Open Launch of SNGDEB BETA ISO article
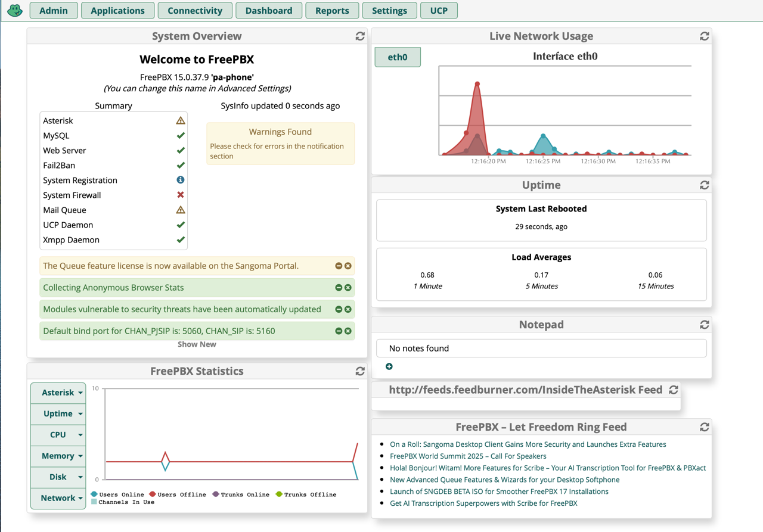 [x=499, y=491]
